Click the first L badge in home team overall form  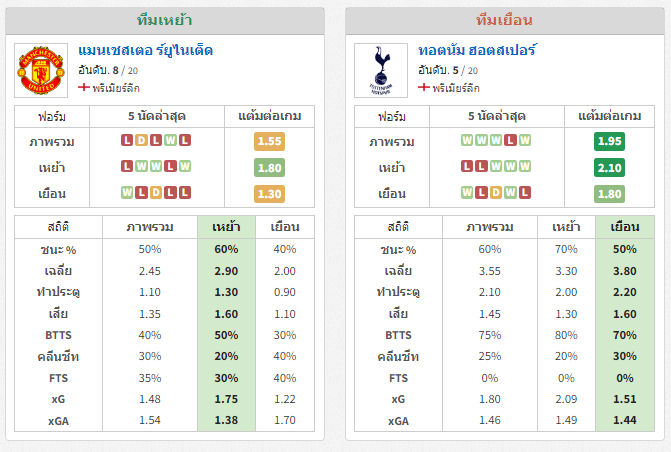(x=127, y=140)
